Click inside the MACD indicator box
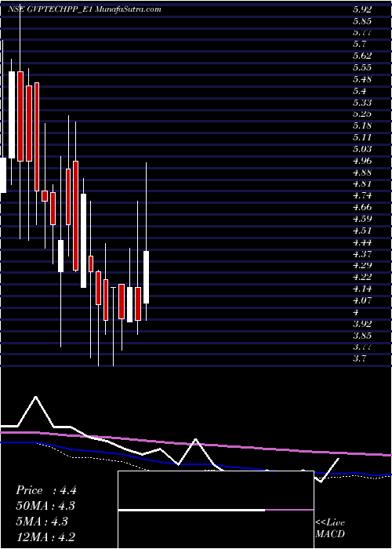Screen dimensions: 392x549 tap(216, 510)
